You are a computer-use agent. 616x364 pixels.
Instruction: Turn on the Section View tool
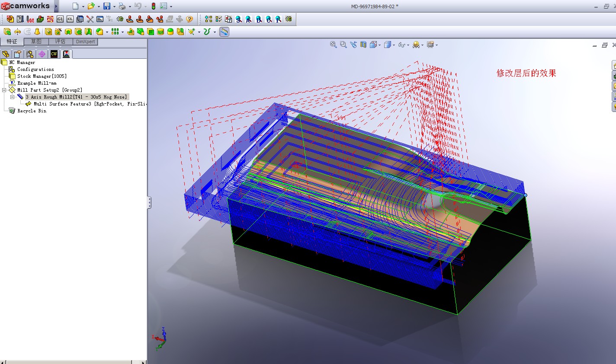click(363, 45)
